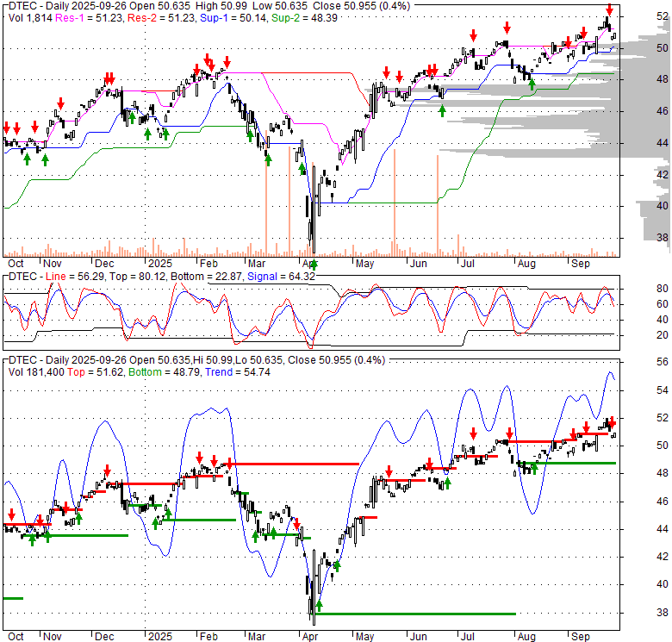This screenshot has width=672, height=642.
Task: Click the 54 price axis value
Action: [663, 390]
